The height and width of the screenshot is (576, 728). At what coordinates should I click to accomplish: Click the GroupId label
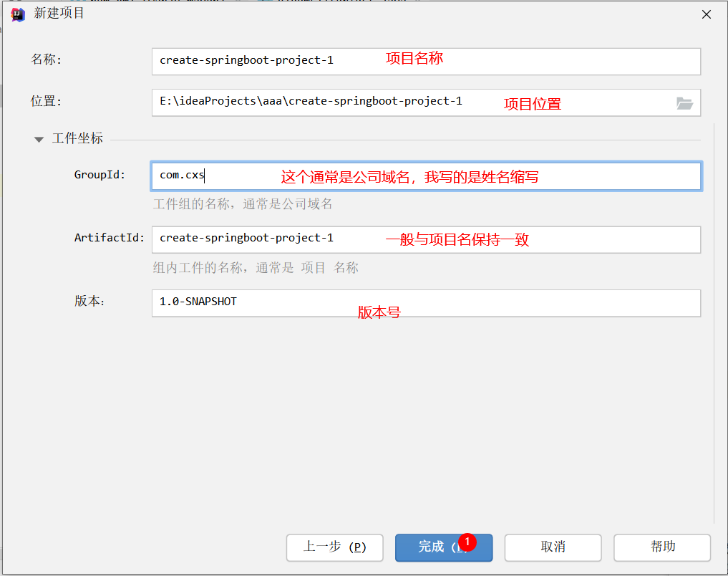tap(100, 175)
